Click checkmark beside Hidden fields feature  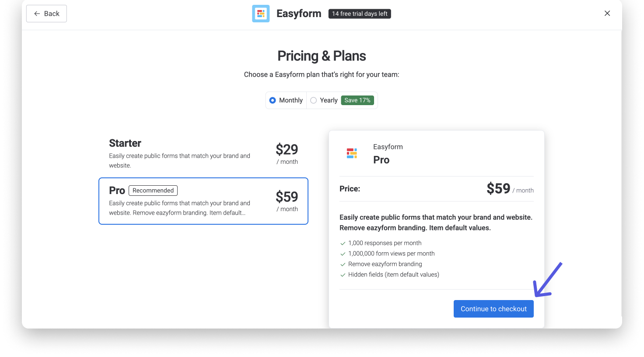343,275
